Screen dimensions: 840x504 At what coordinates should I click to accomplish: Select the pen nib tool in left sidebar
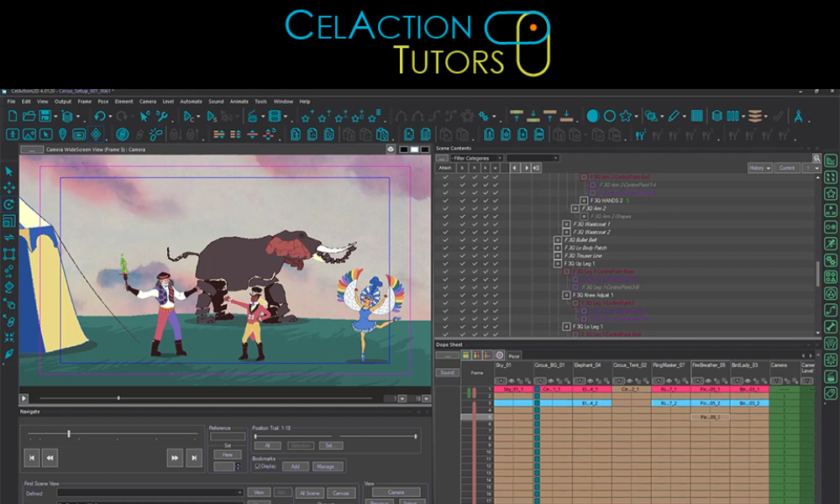coord(9,354)
